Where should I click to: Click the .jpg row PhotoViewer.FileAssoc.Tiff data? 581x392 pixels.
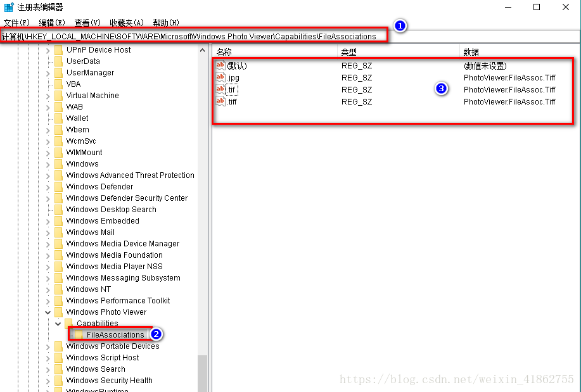(x=509, y=77)
